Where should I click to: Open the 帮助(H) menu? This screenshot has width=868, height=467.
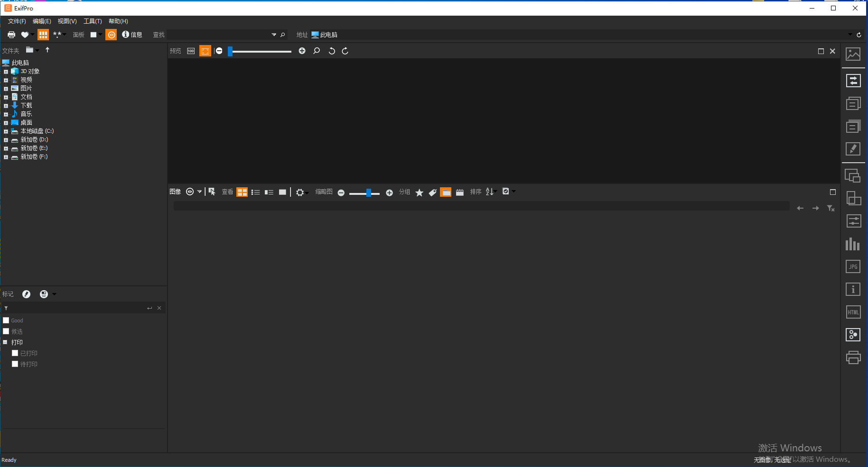118,21
